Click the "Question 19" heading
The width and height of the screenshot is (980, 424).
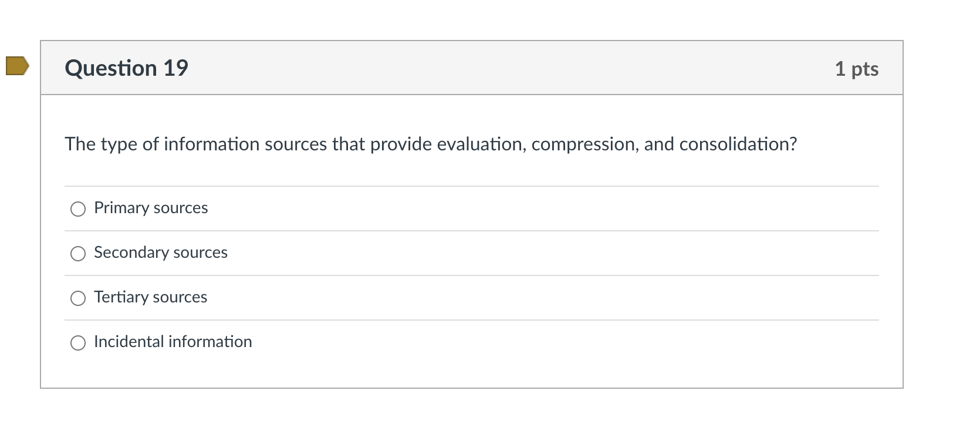pyautogui.click(x=126, y=68)
